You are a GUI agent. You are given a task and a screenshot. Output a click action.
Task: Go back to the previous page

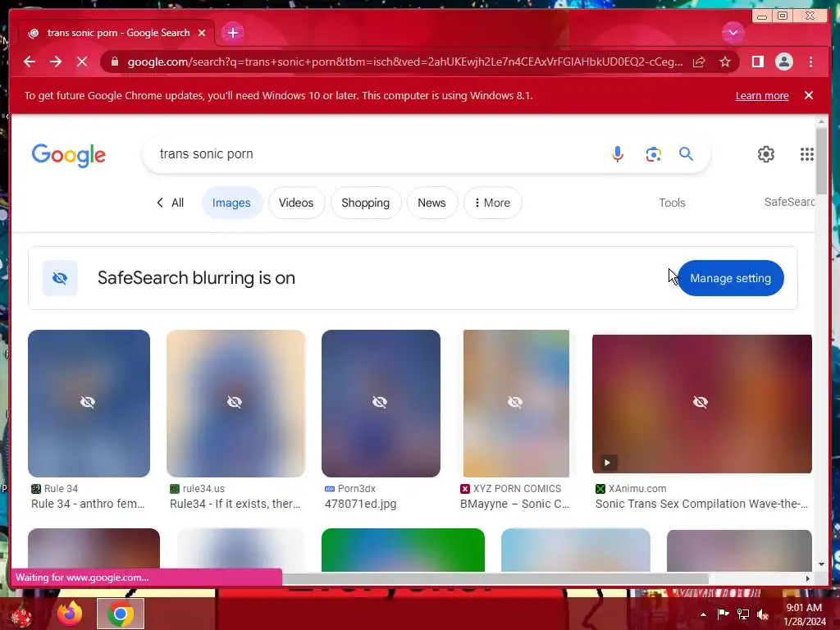(30, 62)
